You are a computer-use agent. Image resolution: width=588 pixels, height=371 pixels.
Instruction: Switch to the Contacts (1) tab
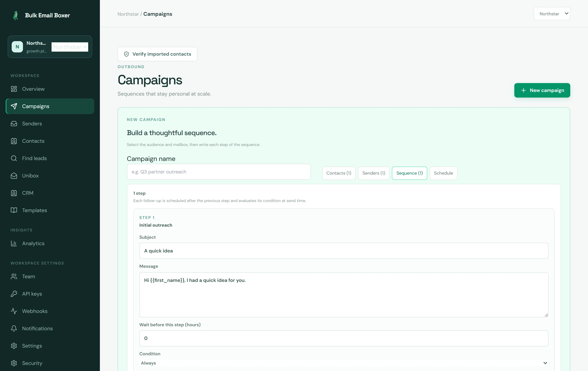click(x=339, y=173)
